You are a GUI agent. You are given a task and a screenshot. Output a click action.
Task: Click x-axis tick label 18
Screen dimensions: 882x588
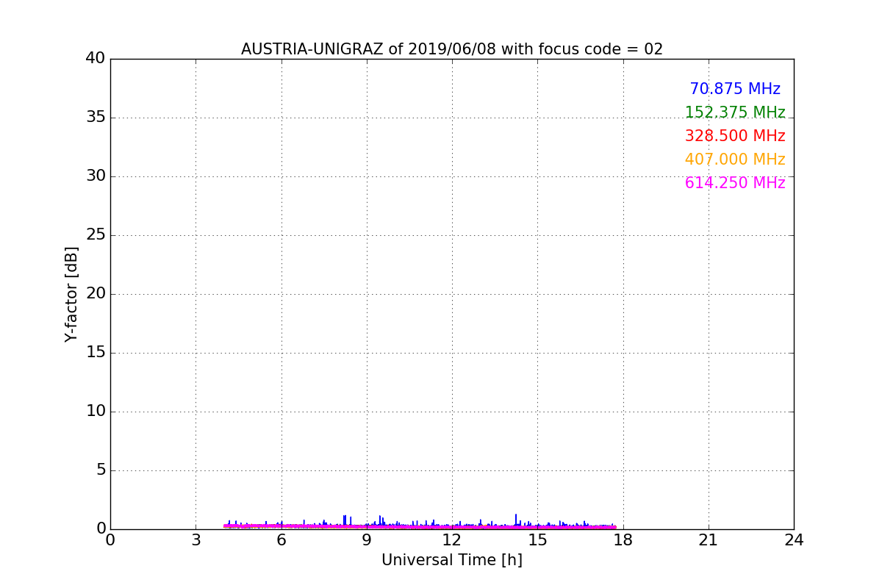623,540
